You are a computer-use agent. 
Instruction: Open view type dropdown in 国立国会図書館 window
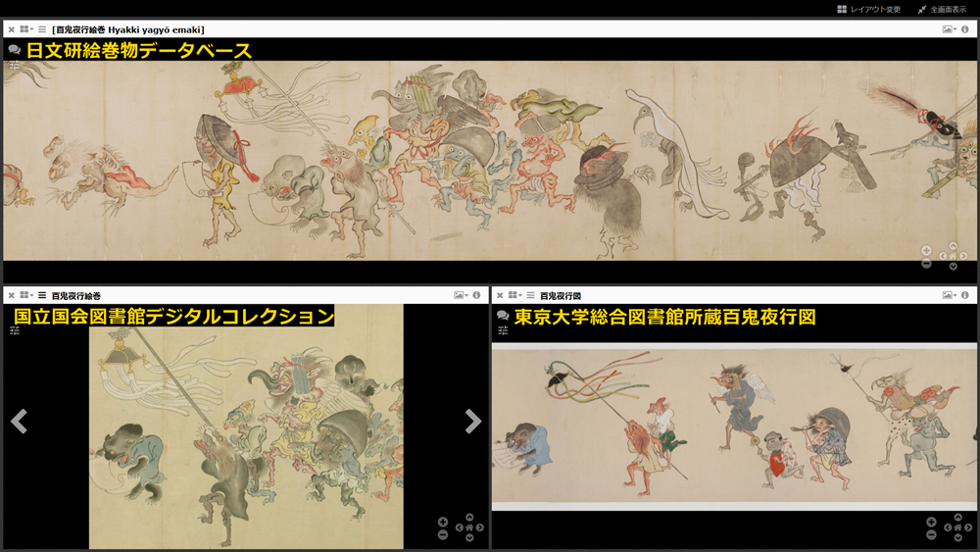click(461, 295)
